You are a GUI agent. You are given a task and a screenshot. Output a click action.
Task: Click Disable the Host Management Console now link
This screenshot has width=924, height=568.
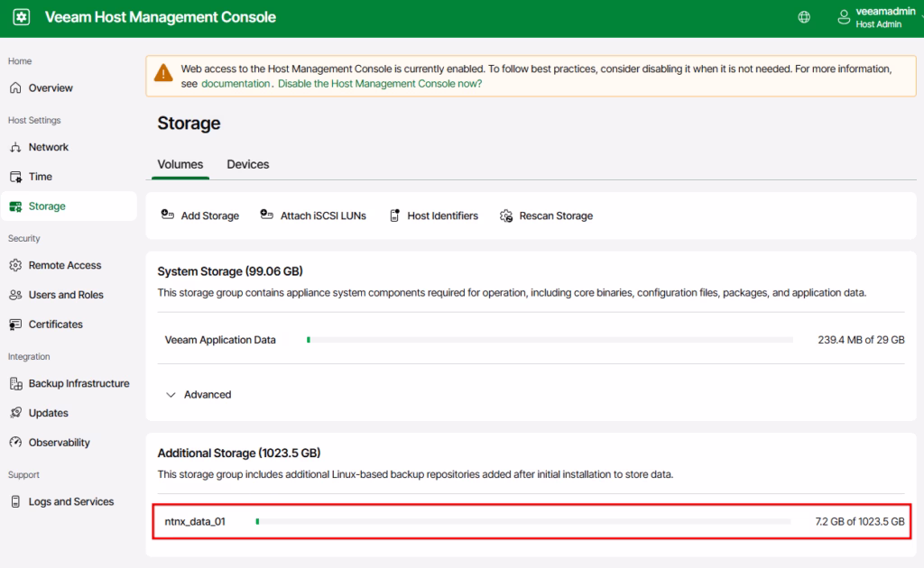coord(380,84)
